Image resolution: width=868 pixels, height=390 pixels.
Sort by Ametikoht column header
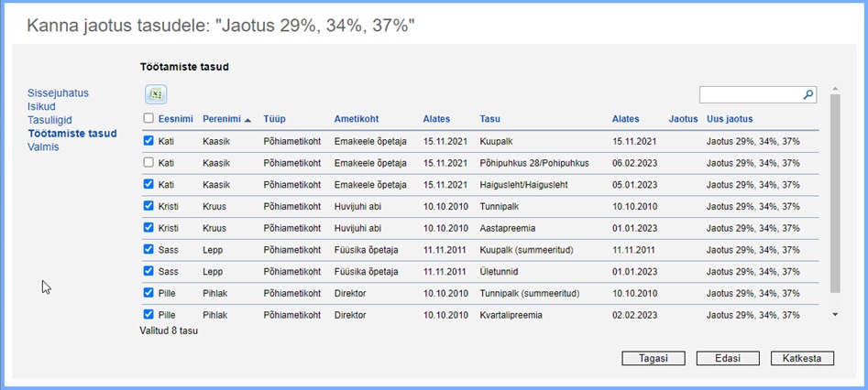tap(357, 119)
